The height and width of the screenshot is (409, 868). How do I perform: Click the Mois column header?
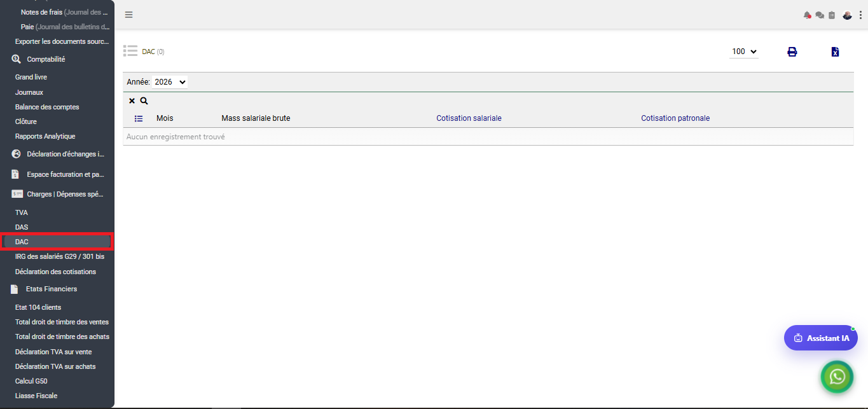[x=165, y=118]
